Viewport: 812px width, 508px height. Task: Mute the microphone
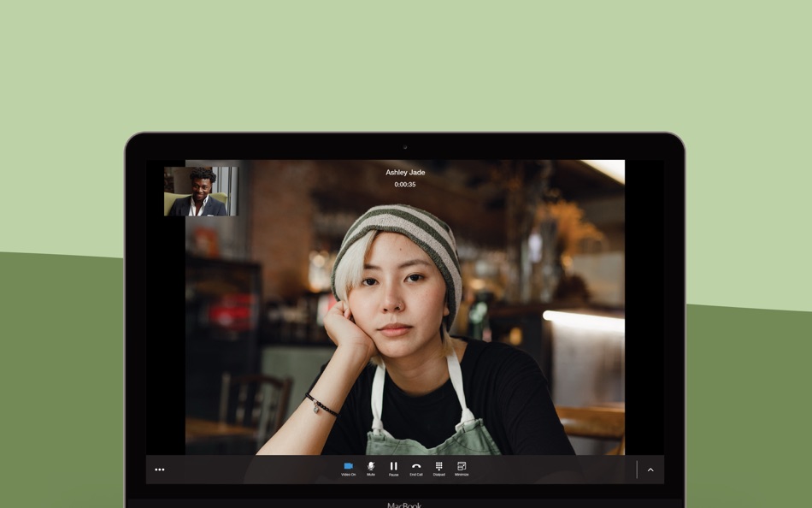click(x=371, y=469)
